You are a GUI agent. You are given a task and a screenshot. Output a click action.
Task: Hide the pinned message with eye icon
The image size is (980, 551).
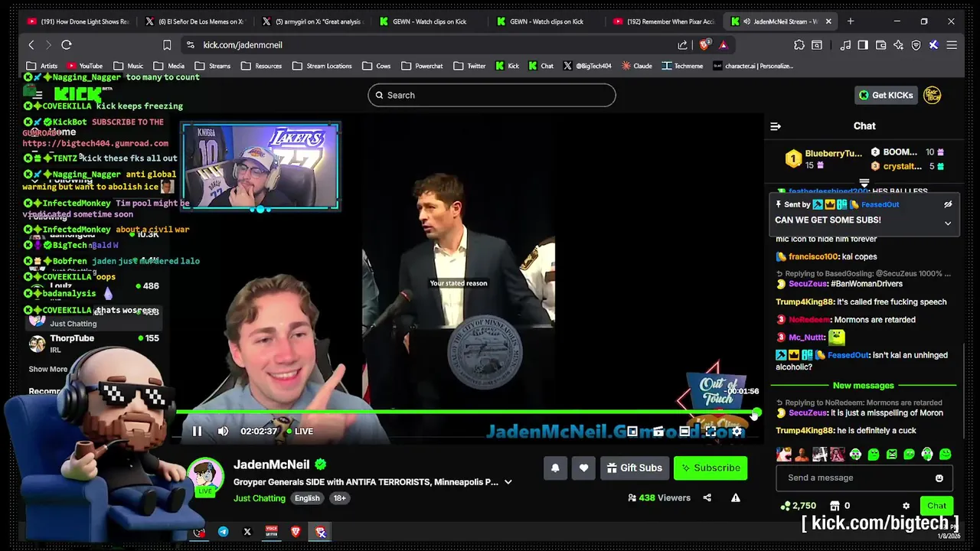[x=948, y=204]
